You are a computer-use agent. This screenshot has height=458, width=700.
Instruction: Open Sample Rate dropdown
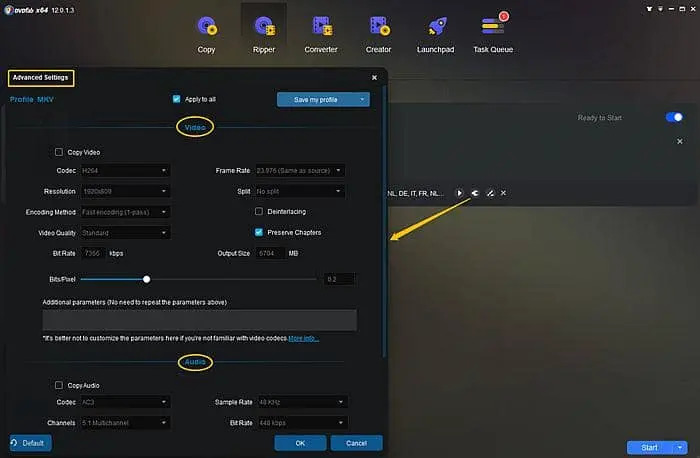[x=302, y=402]
